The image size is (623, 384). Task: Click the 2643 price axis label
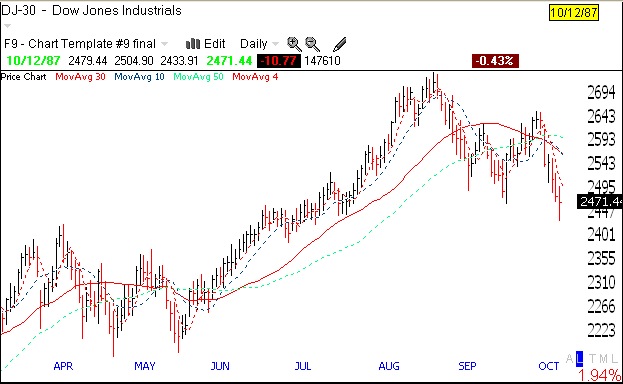click(601, 116)
